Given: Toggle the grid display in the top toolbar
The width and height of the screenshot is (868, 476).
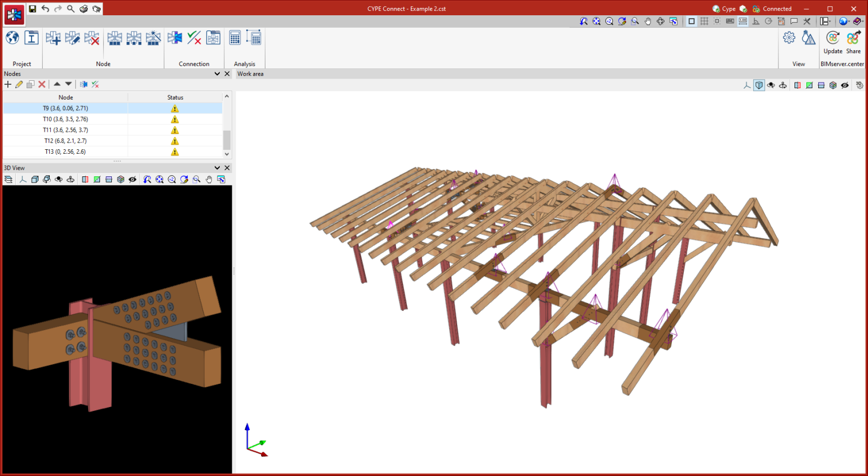Looking at the screenshot, I should [704, 21].
